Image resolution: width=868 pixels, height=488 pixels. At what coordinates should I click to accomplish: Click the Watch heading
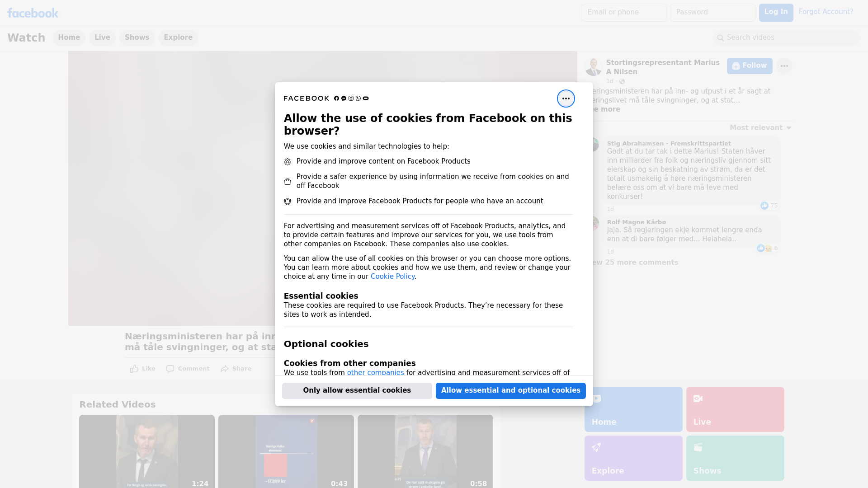coord(26,38)
